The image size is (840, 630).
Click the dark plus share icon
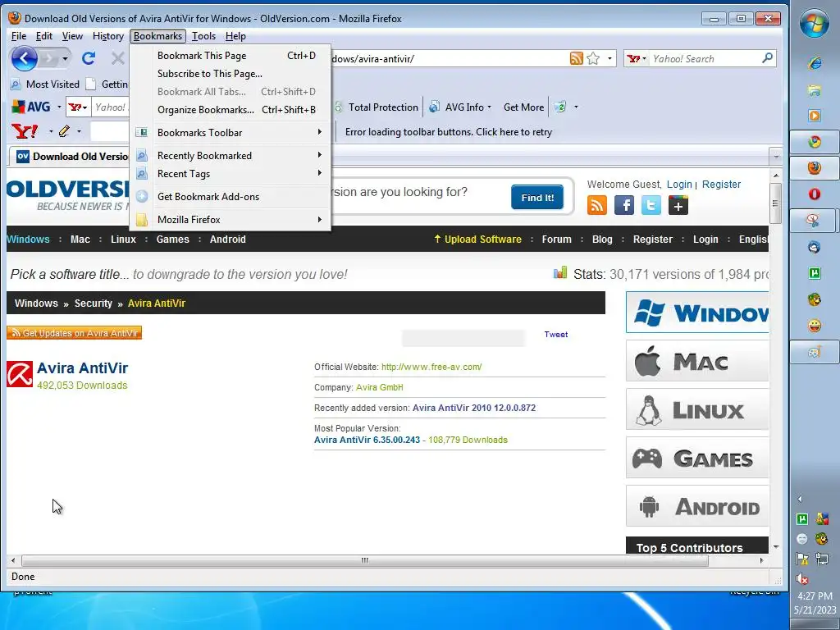click(x=678, y=205)
